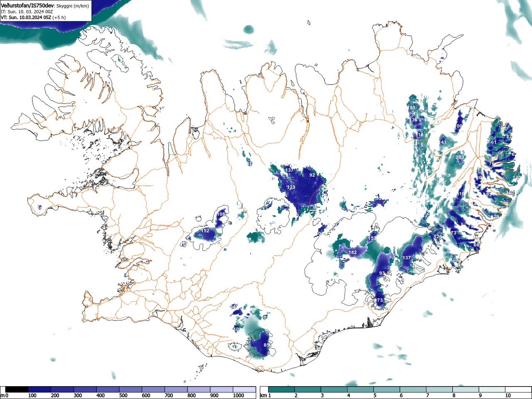This screenshot has height=399, width=532.
Task: Click the visibility value '141' in the east
Action: tap(443, 142)
